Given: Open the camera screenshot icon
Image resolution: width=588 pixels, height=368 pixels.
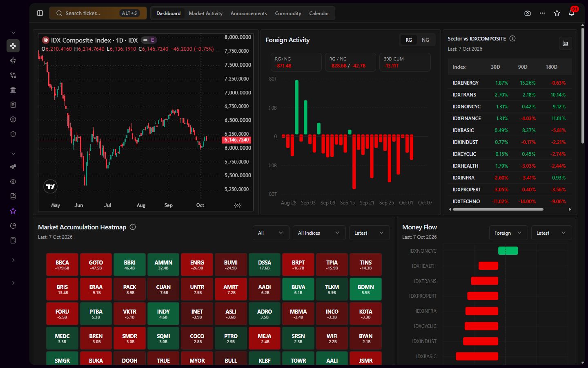Looking at the screenshot, I should [528, 13].
